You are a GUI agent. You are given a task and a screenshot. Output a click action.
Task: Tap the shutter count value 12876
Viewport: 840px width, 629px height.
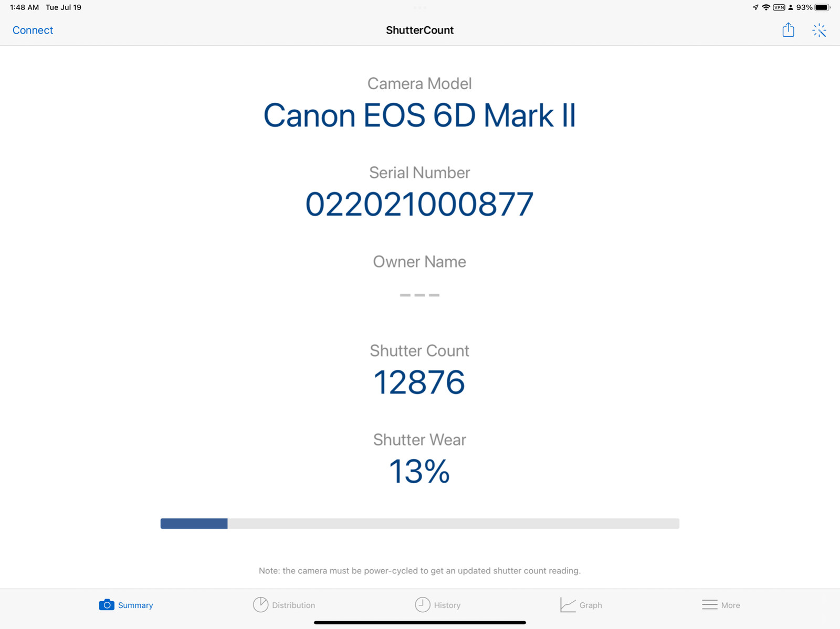[419, 382]
